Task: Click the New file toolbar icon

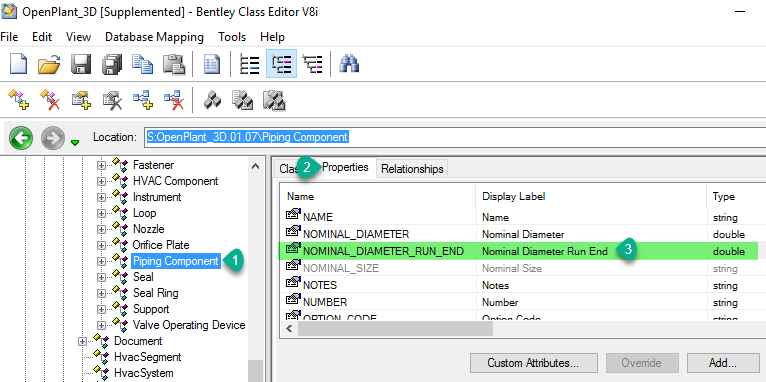Action: (18, 64)
